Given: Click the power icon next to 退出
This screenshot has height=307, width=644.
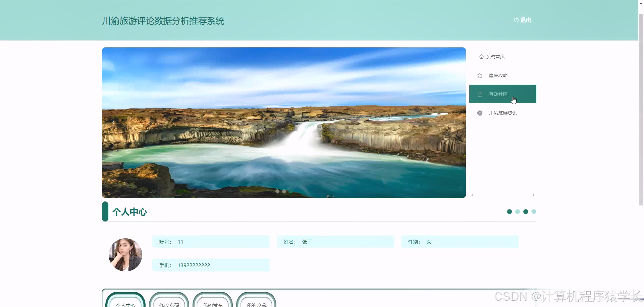Looking at the screenshot, I should (x=516, y=20).
